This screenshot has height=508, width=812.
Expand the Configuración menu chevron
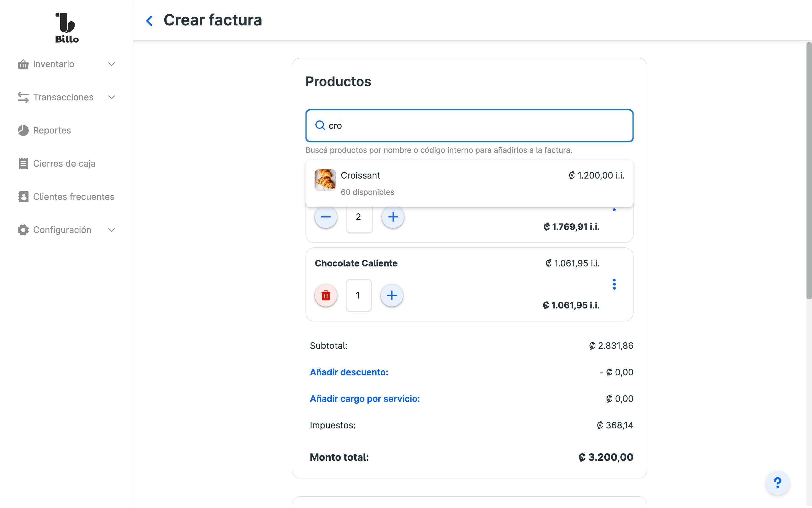(112, 230)
